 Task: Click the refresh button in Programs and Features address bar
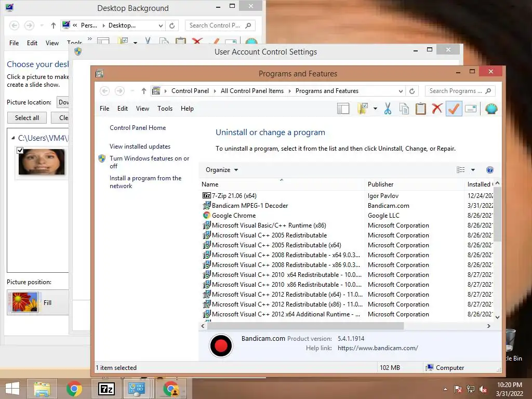[412, 91]
